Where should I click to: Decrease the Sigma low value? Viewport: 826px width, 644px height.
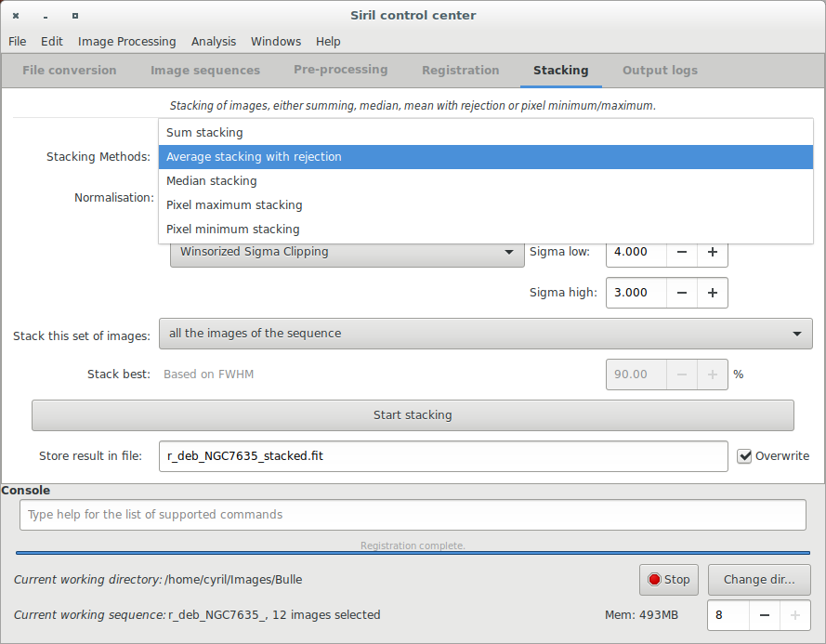682,253
